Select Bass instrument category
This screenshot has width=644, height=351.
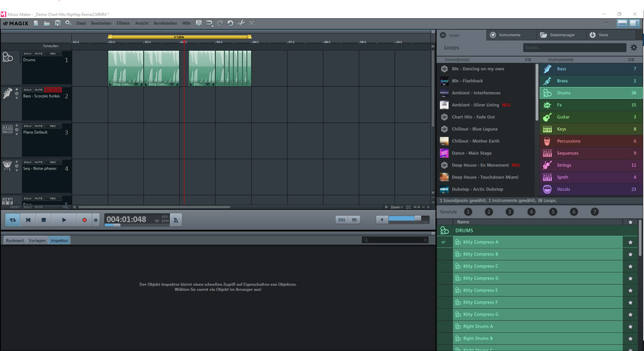tap(590, 69)
